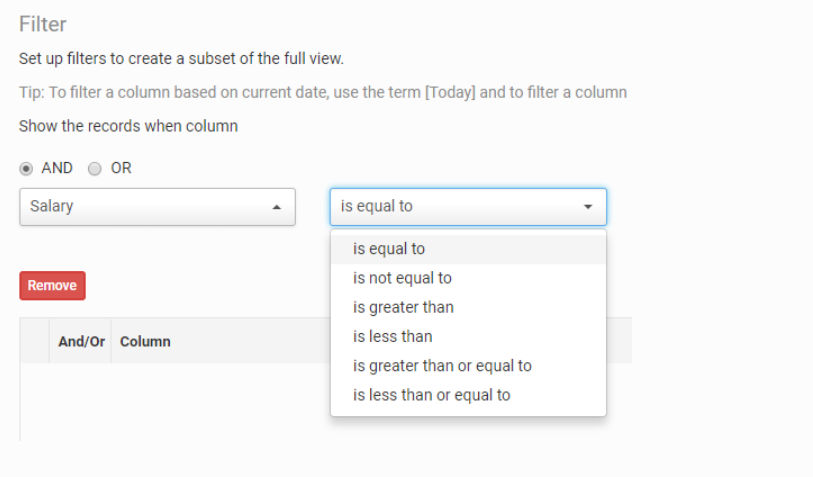Click the operator dropdown caret icon

tap(587, 207)
